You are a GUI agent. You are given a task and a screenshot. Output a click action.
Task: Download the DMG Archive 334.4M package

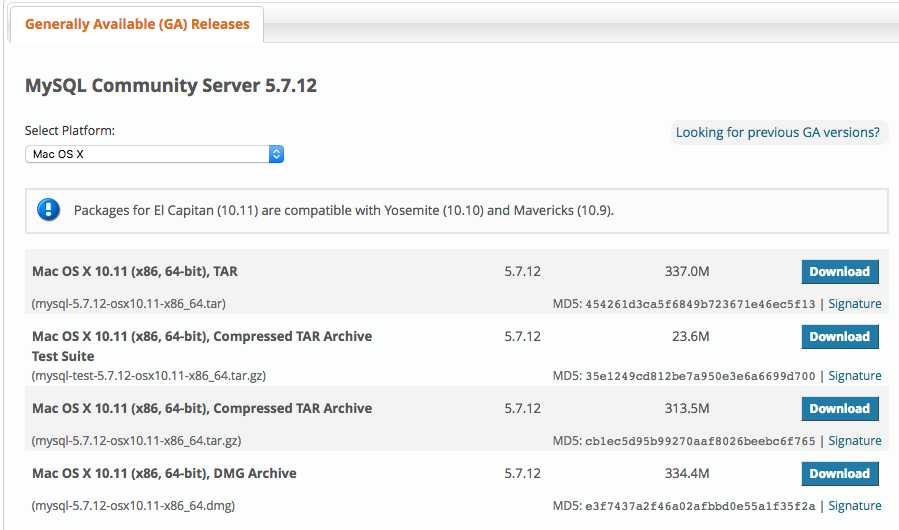click(840, 474)
